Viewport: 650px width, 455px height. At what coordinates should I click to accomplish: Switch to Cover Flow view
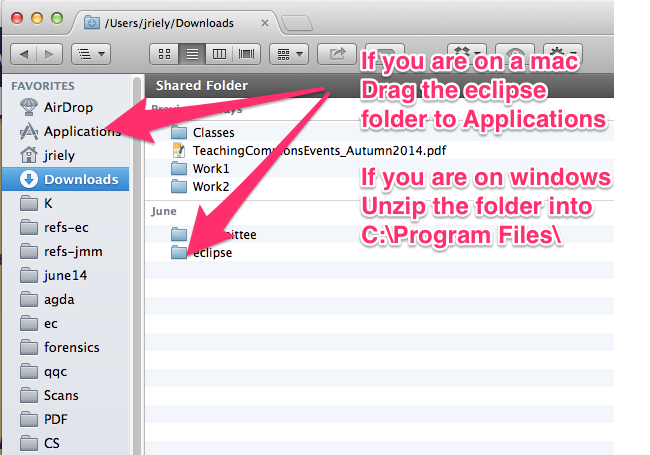[x=246, y=53]
